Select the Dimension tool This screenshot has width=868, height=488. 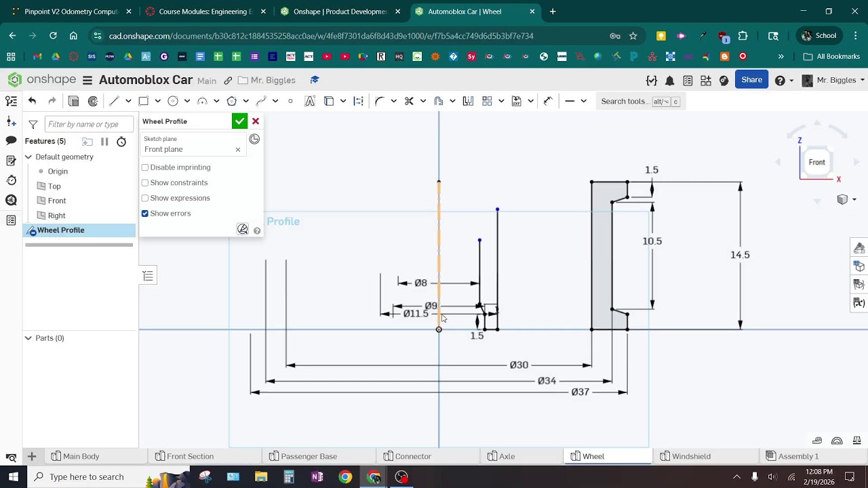[x=549, y=101]
